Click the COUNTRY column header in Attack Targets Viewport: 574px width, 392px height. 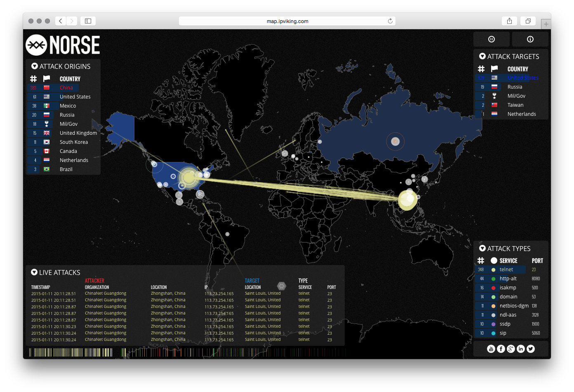point(518,69)
